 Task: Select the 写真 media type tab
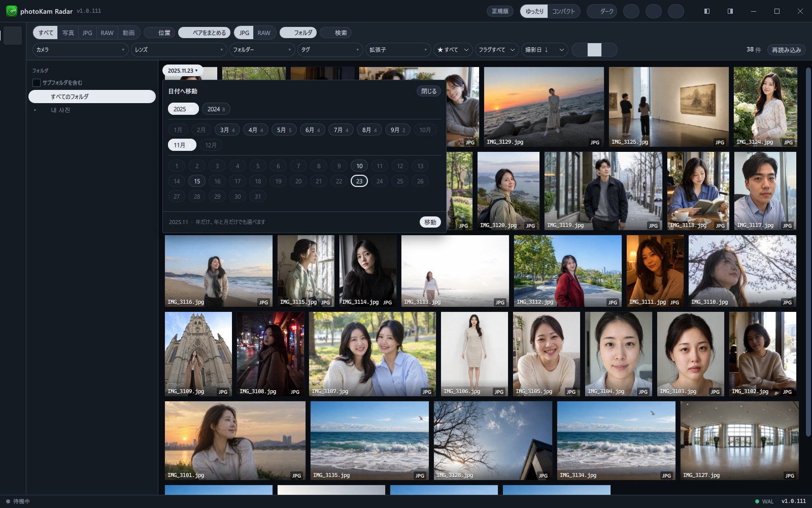pyautogui.click(x=68, y=33)
